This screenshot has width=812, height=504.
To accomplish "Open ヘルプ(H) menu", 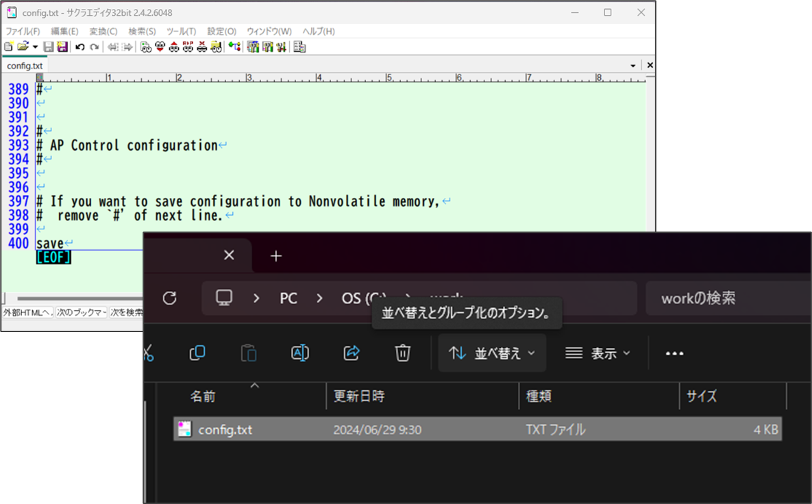I will [319, 31].
